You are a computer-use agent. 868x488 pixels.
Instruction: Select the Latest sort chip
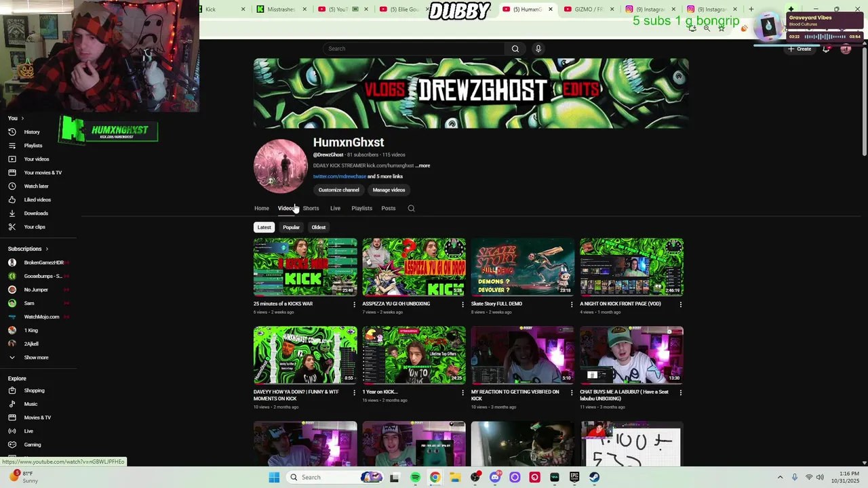[264, 227]
